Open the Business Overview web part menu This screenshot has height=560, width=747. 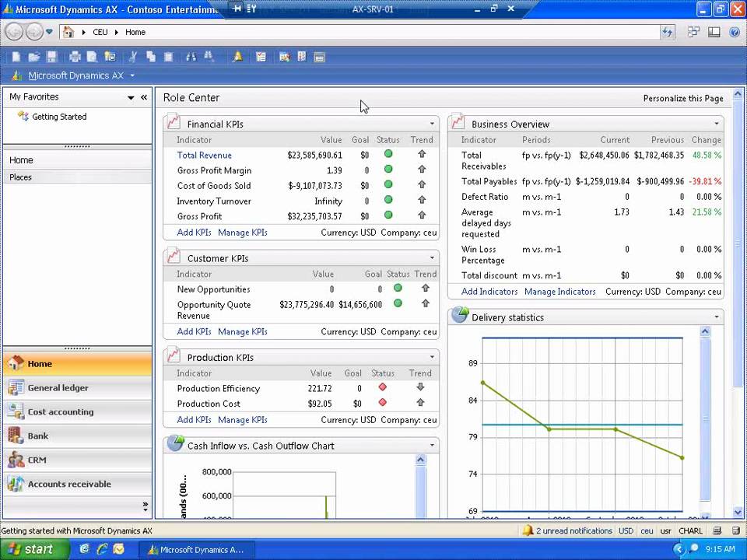(717, 124)
